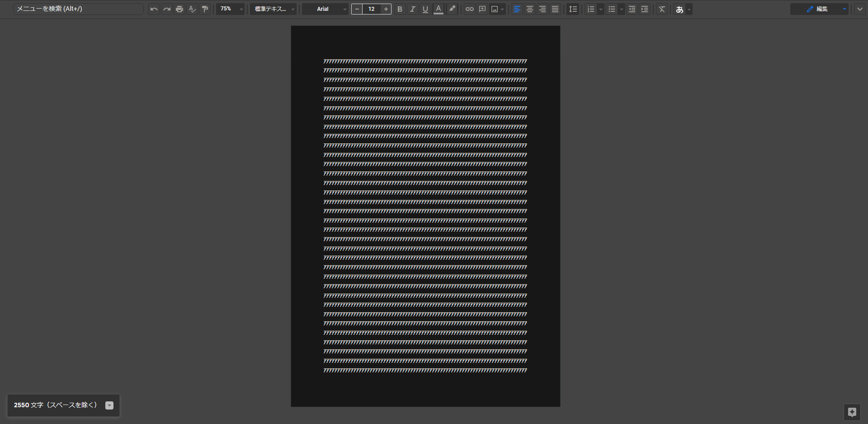Click the font size field showing 12

(372, 9)
